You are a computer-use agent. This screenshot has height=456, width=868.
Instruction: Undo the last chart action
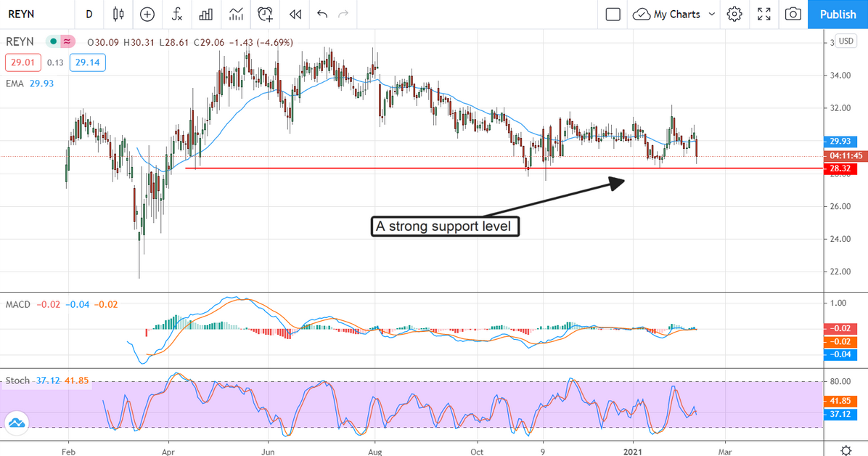coord(322,14)
